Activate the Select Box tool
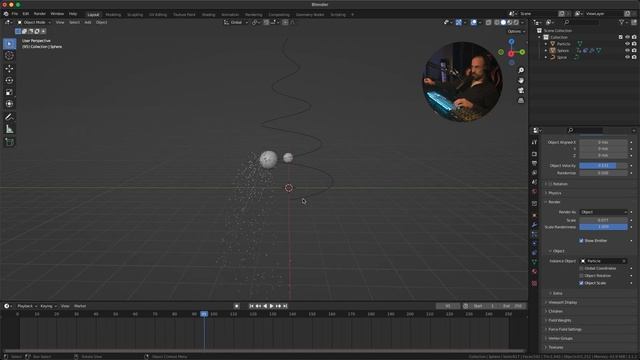Screen dimensions: 640x360 point(9,44)
